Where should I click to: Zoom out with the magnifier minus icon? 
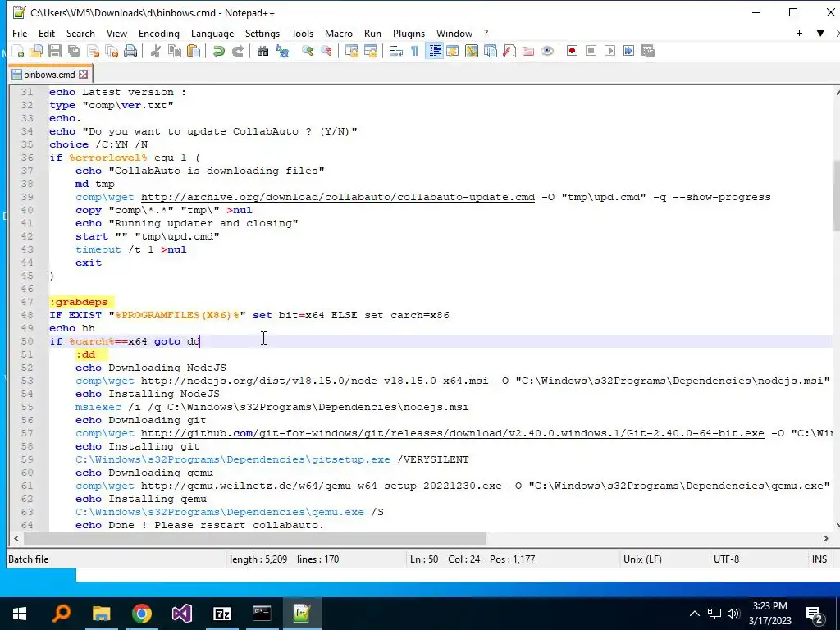tap(326, 51)
